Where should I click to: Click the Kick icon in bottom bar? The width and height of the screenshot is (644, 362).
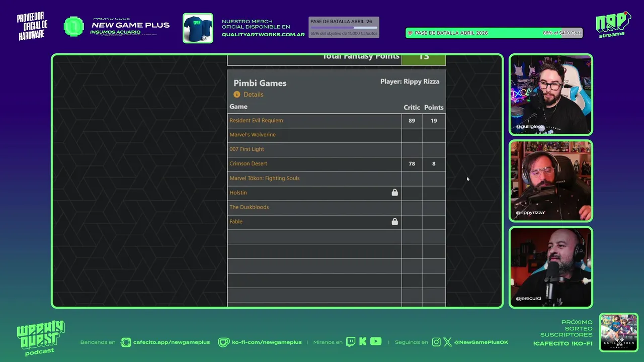point(363,342)
